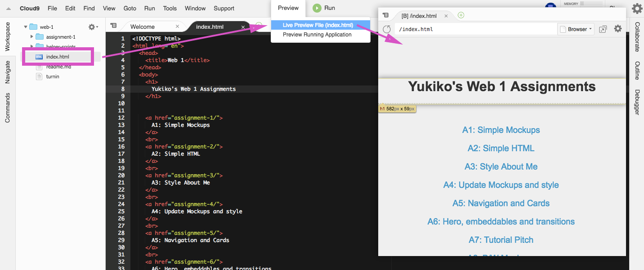This screenshot has height=270, width=644.
Task: Open Cloud9 preferences gear at top right
Action: click(x=637, y=9)
